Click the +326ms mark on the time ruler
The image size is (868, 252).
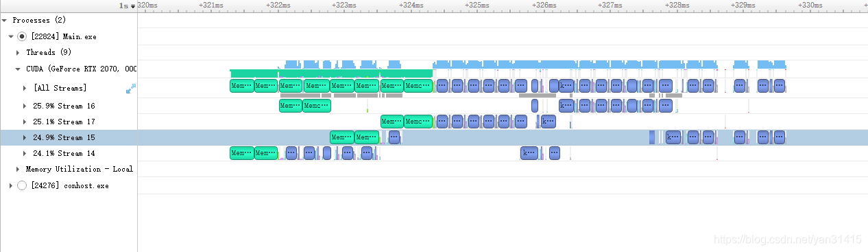pos(544,5)
